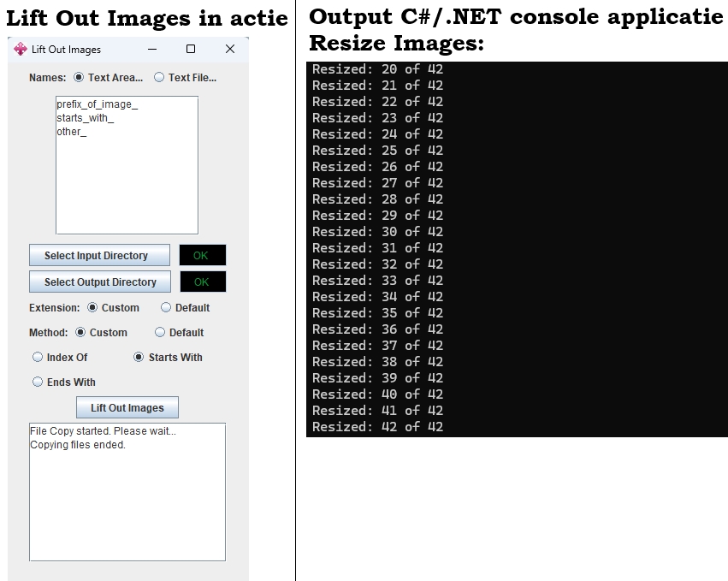
Task: Click the Lift Out Images window title
Action: tap(66, 50)
